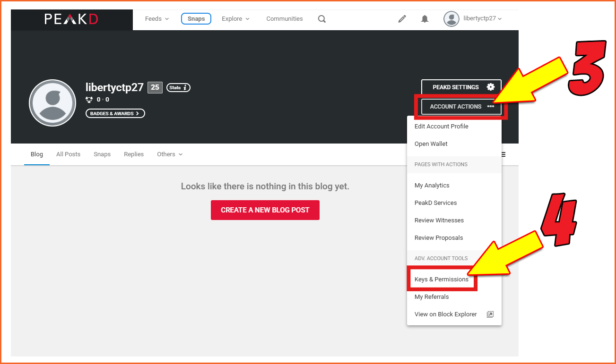Viewport: 616px width, 364px height.
Task: Toggle the Account Actions dropdown button
Action: click(x=461, y=107)
